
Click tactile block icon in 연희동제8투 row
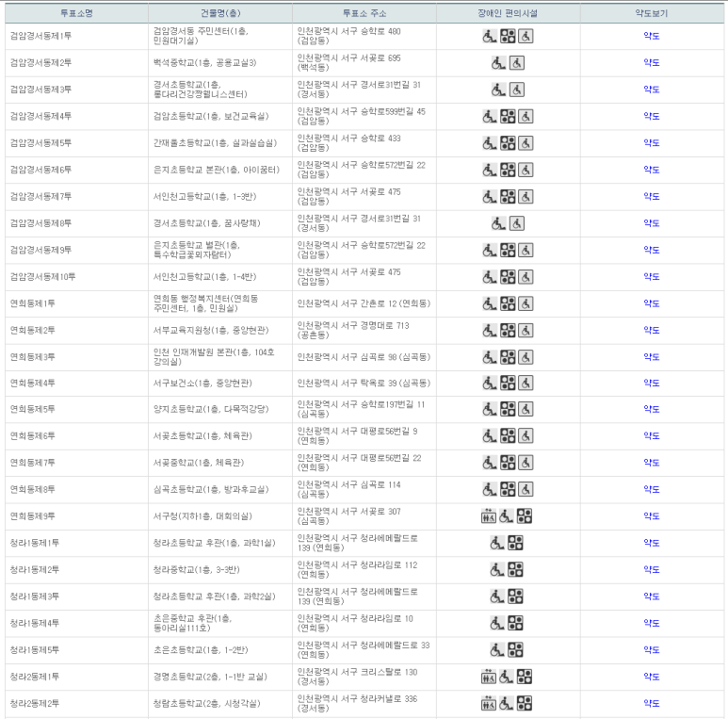508,489
